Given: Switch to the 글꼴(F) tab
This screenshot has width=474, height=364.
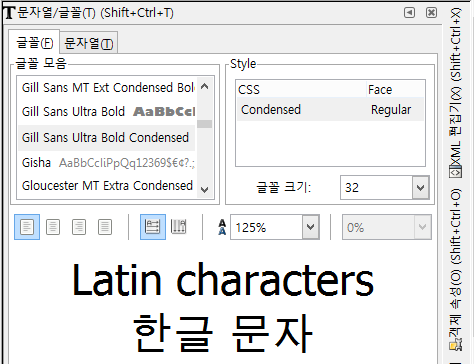Looking at the screenshot, I should pyautogui.click(x=34, y=42).
